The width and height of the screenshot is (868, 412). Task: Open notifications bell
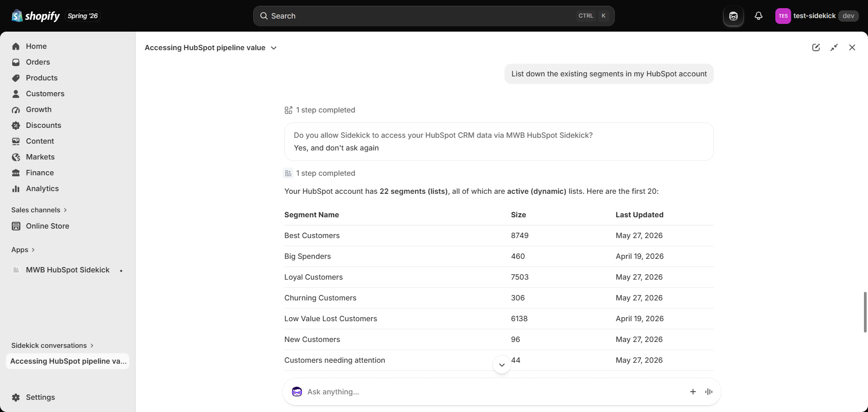pos(759,16)
